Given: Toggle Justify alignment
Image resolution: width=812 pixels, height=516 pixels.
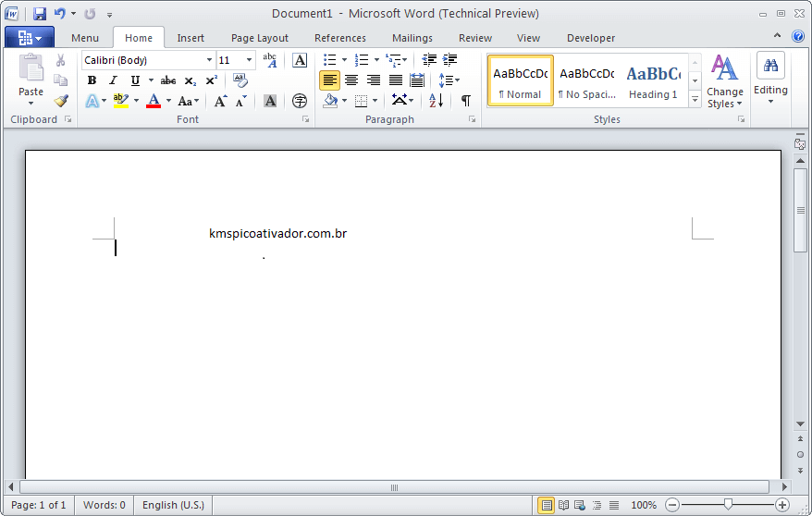Looking at the screenshot, I should click(x=395, y=80).
